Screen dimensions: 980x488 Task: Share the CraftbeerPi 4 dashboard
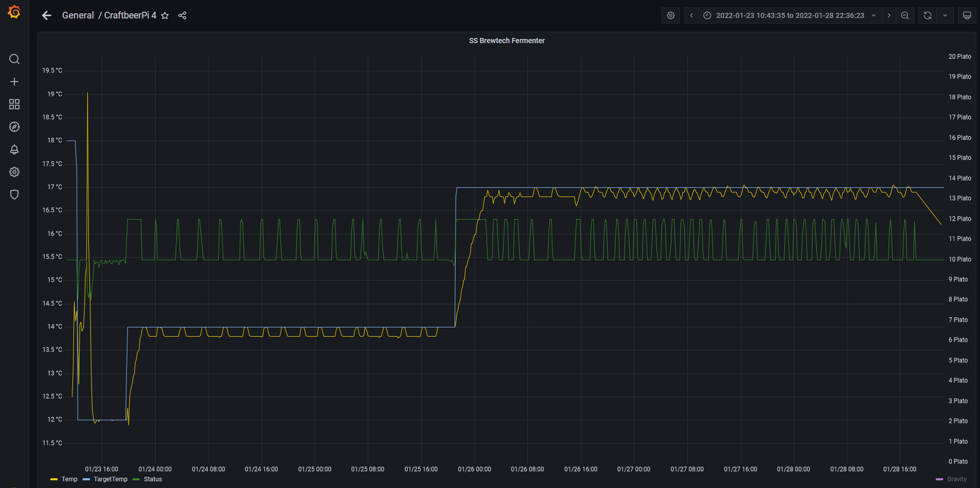[182, 15]
